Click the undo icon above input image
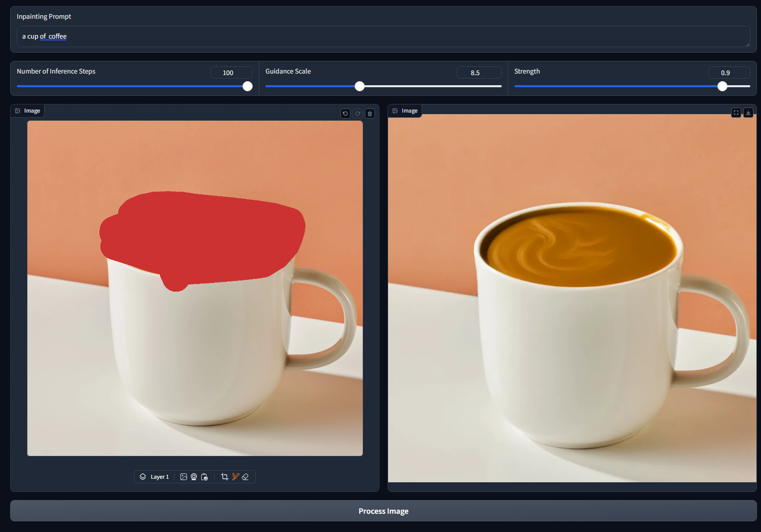Image resolution: width=761 pixels, height=532 pixels. click(x=345, y=114)
